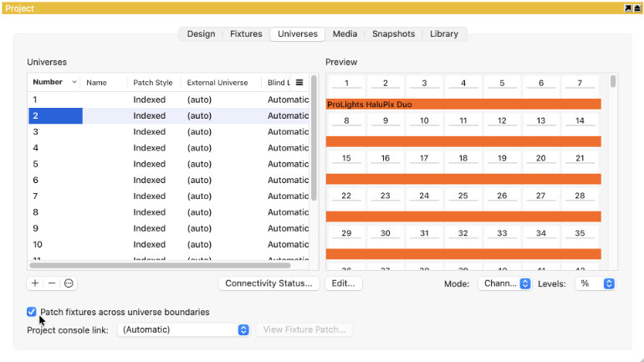
Task: Click the Edit button
Action: pyautogui.click(x=343, y=283)
